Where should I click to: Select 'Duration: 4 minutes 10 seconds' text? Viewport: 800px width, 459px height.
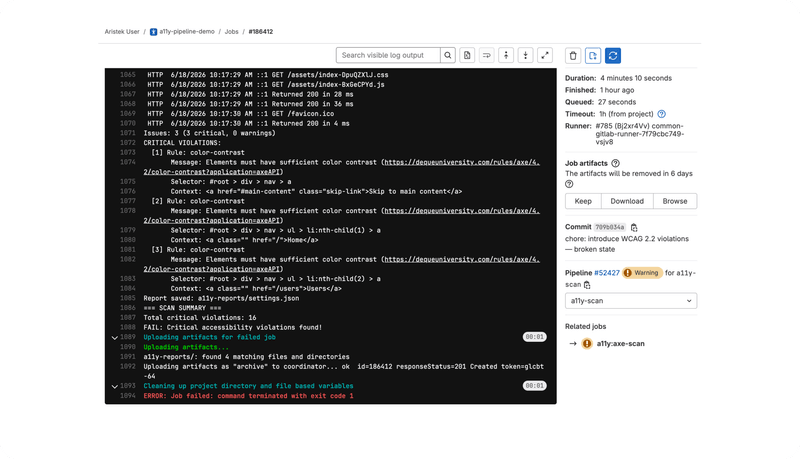[x=618, y=78]
